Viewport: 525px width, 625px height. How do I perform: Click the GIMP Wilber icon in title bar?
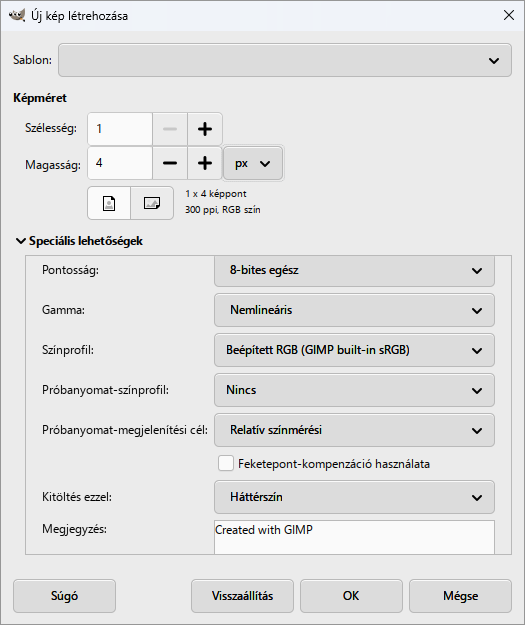pos(17,16)
